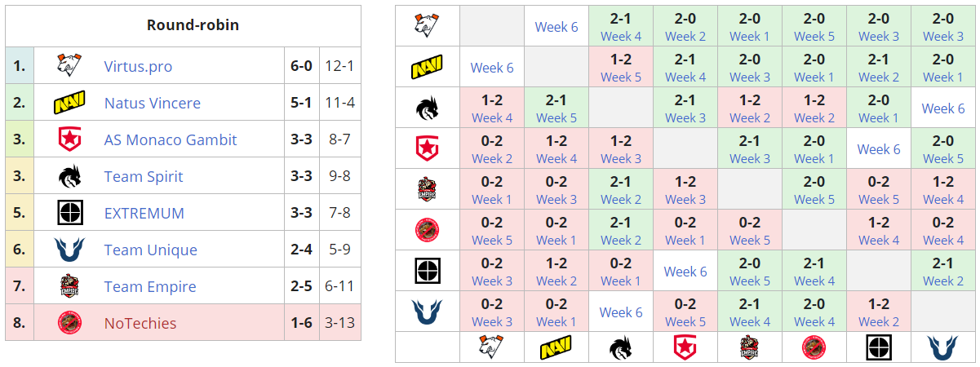Image resolution: width=980 pixels, height=367 pixels.
Task: Go to the AS Monaco Gambit team page
Action: coord(171,139)
